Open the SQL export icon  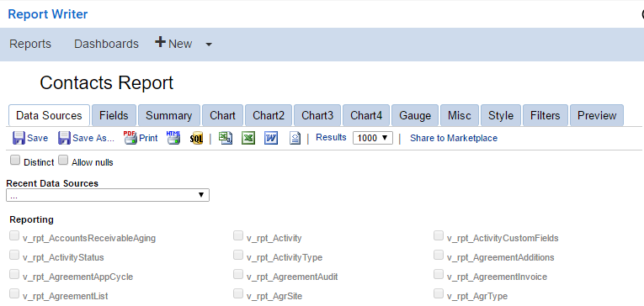pyautogui.click(x=196, y=138)
